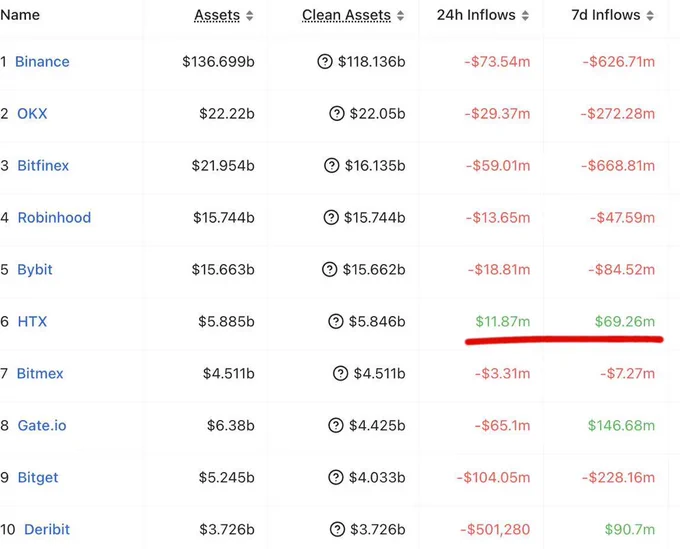Viewport: 680px width, 549px height.
Task: Sort table by 7d Inflows arrow
Action: pos(650,16)
